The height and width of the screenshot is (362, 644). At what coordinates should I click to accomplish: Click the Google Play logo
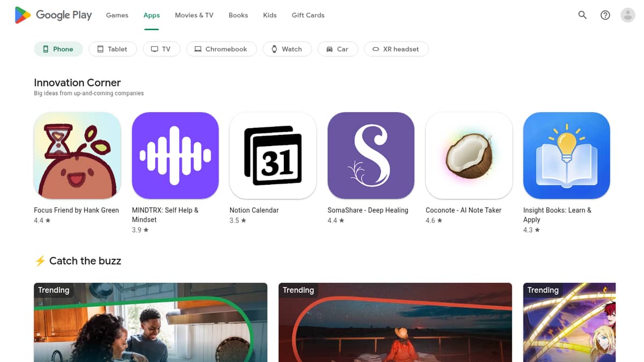click(53, 15)
